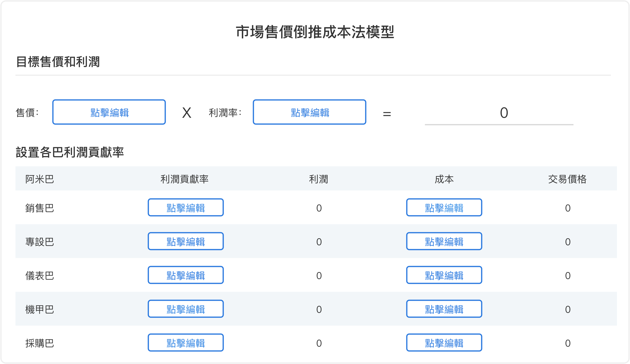Edit 機甲巴 利潤貢獻率 value
Image resolution: width=630 pixels, height=364 pixels.
186,309
